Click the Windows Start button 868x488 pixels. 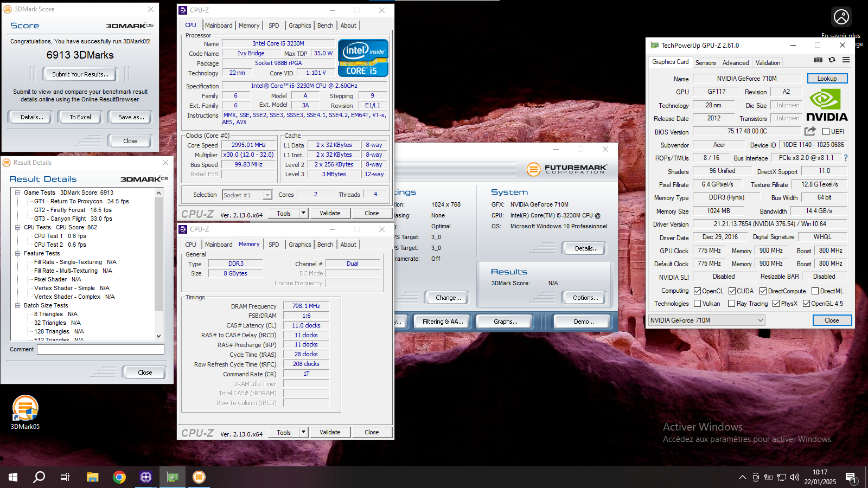(x=13, y=477)
